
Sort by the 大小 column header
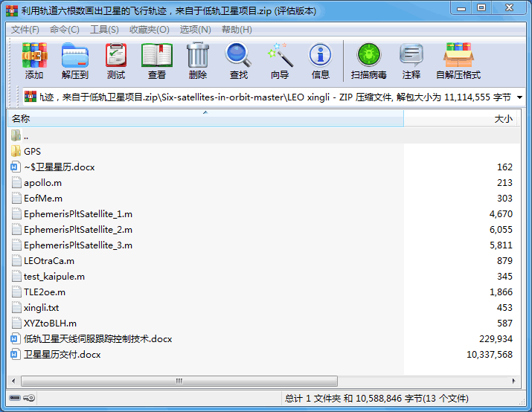click(x=461, y=119)
